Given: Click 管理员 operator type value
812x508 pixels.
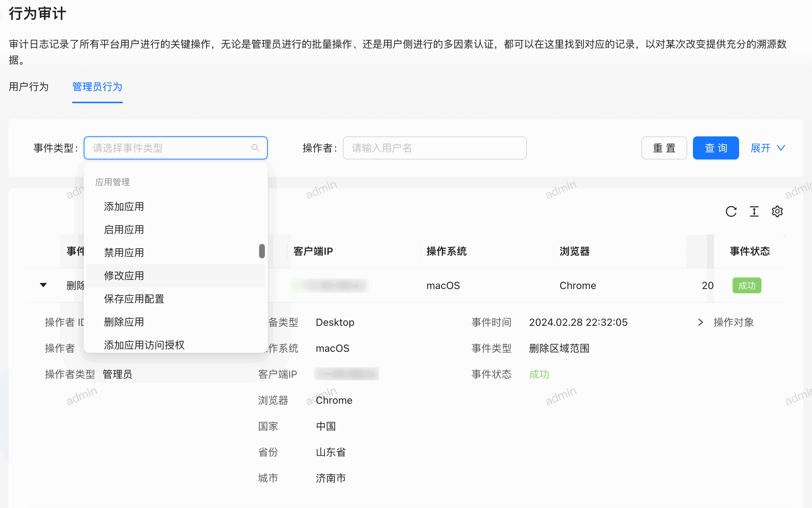Looking at the screenshot, I should pos(117,374).
